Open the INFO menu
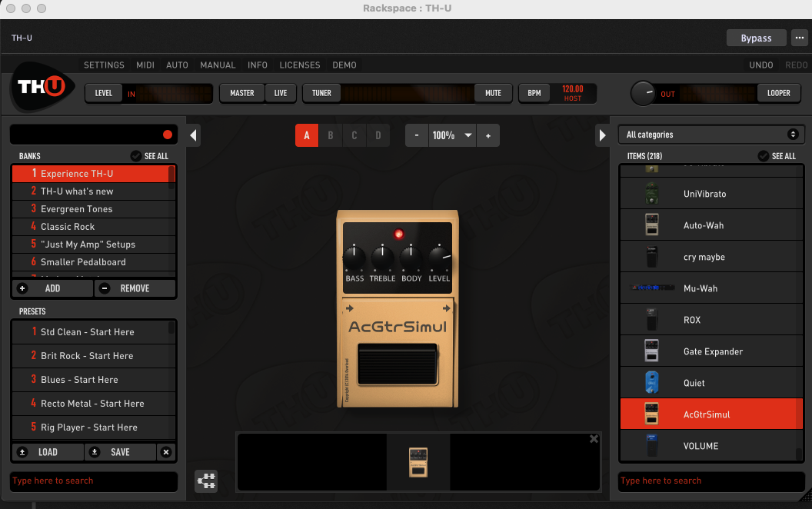This screenshot has height=509, width=812. point(258,65)
